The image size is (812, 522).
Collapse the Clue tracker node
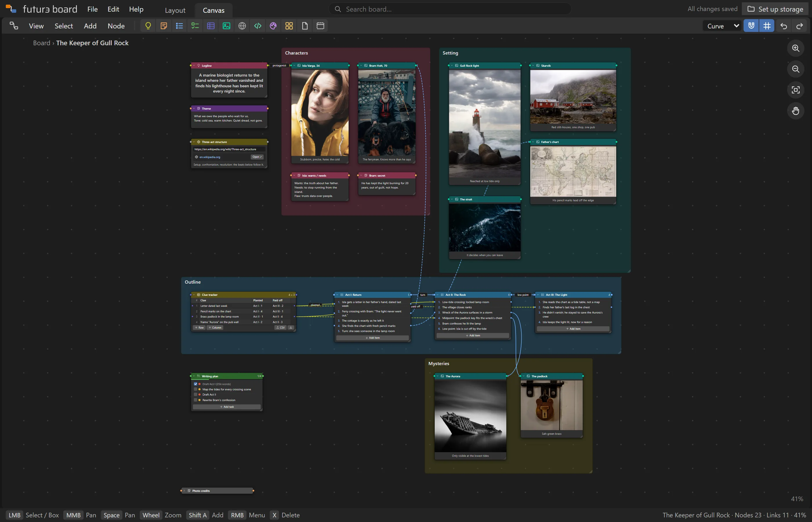194,295
